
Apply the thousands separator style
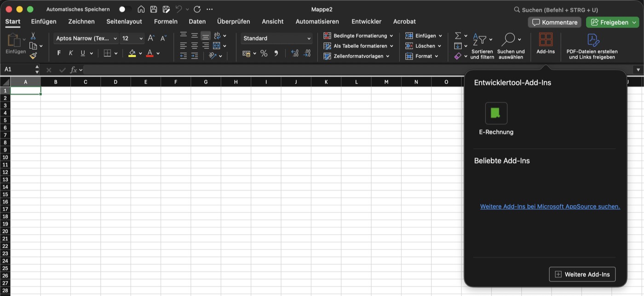click(x=276, y=53)
